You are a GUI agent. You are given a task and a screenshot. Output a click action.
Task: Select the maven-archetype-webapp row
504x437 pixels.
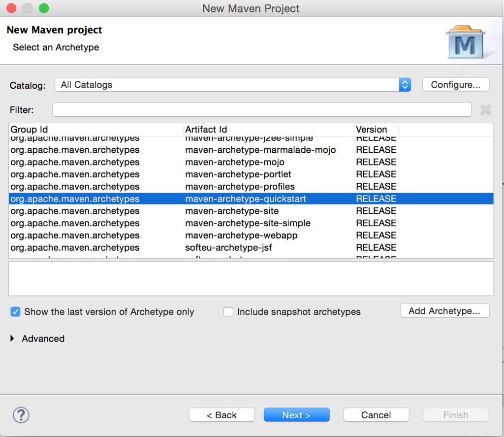[241, 235]
